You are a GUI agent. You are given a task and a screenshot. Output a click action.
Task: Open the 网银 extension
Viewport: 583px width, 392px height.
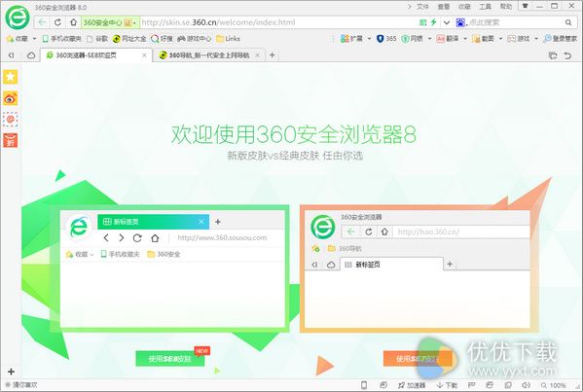pos(412,39)
